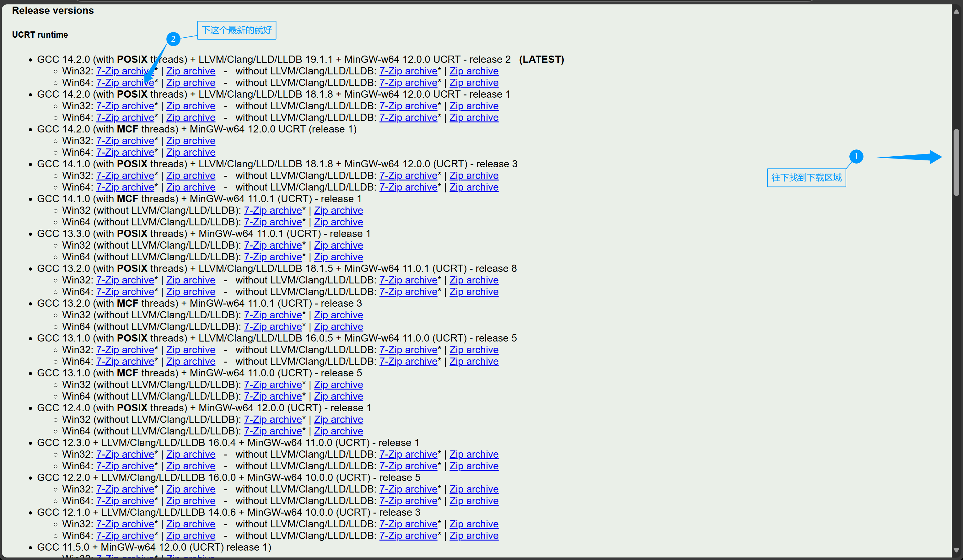This screenshot has height=560, width=963.
Task: Download Win64 7-Zip archive for GCC 13.2.0 MCF release 3
Action: [273, 326]
